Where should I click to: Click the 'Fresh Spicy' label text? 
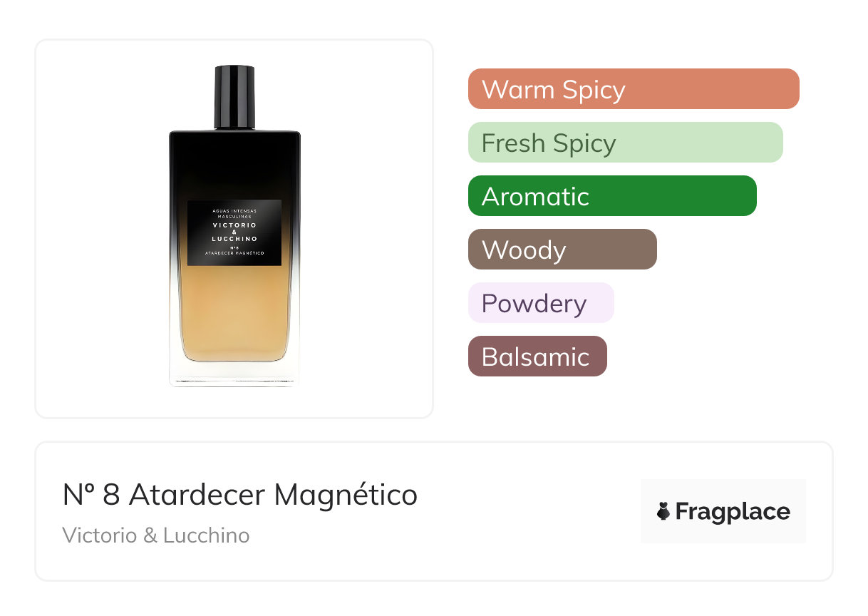[x=549, y=144]
